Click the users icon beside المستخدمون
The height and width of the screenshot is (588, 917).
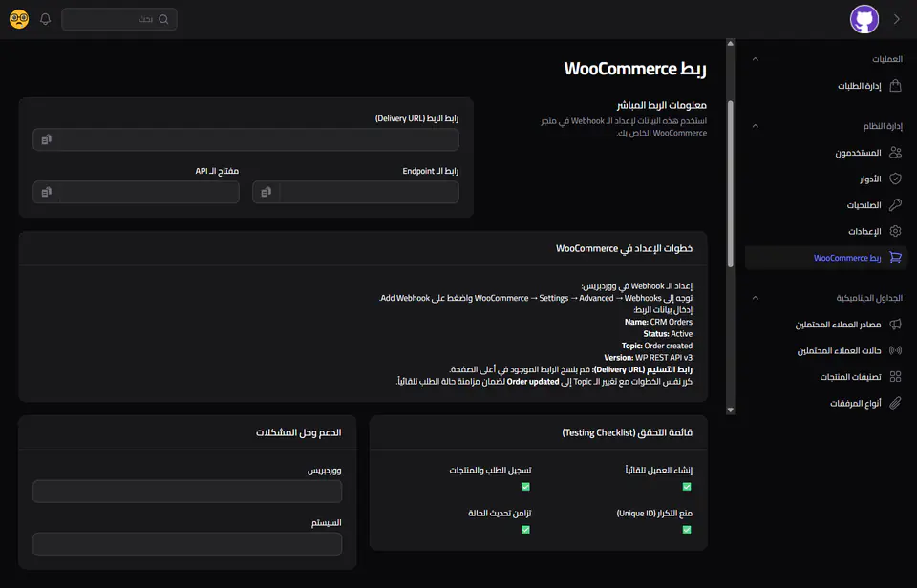click(895, 153)
